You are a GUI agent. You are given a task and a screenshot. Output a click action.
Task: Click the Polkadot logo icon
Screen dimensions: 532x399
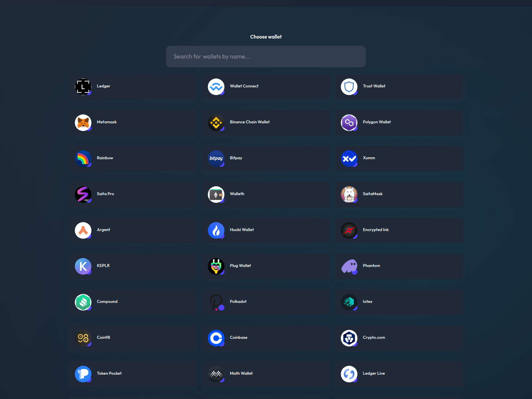[x=216, y=302]
